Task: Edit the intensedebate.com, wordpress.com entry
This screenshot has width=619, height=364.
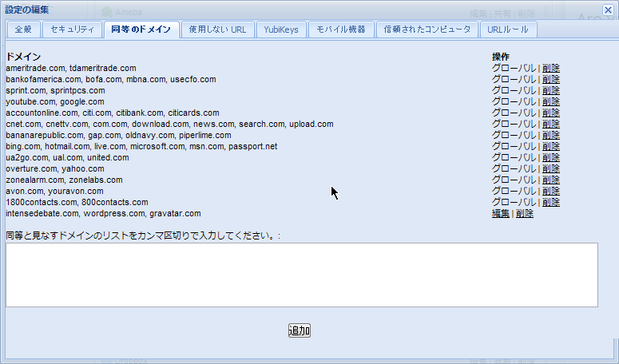Action: (501, 213)
